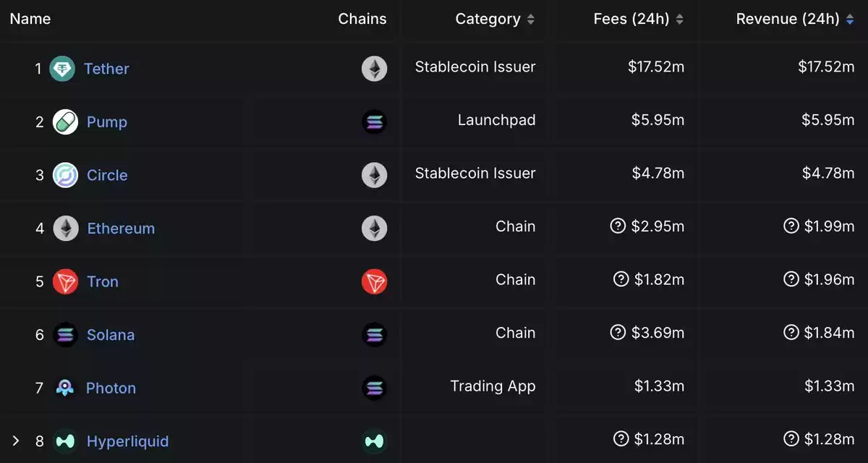
Task: Sort by Revenue (24h) column header
Action: coord(795,20)
